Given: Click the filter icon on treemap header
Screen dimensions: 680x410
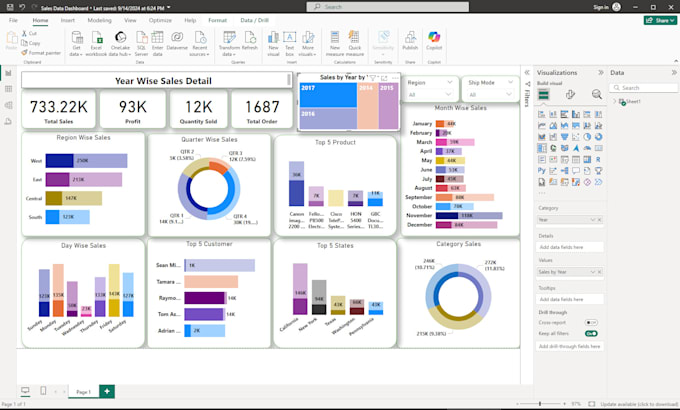Looking at the screenshot, I should coord(373,78).
